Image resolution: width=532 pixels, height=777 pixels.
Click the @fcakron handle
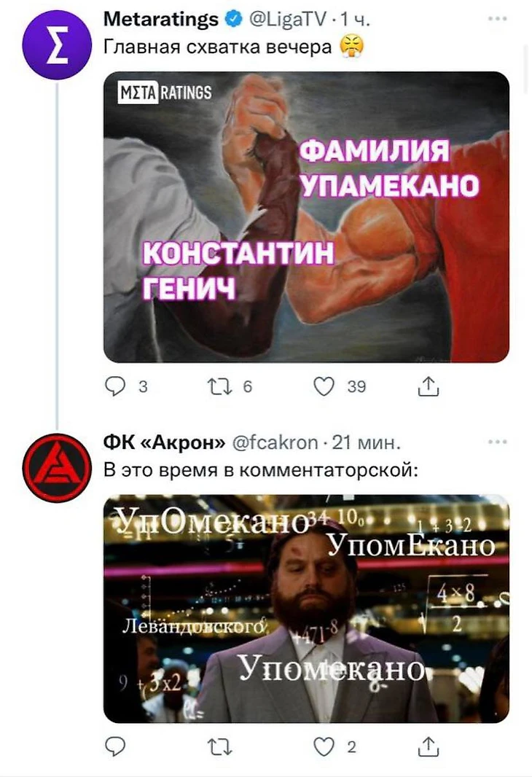pyautogui.click(x=275, y=442)
